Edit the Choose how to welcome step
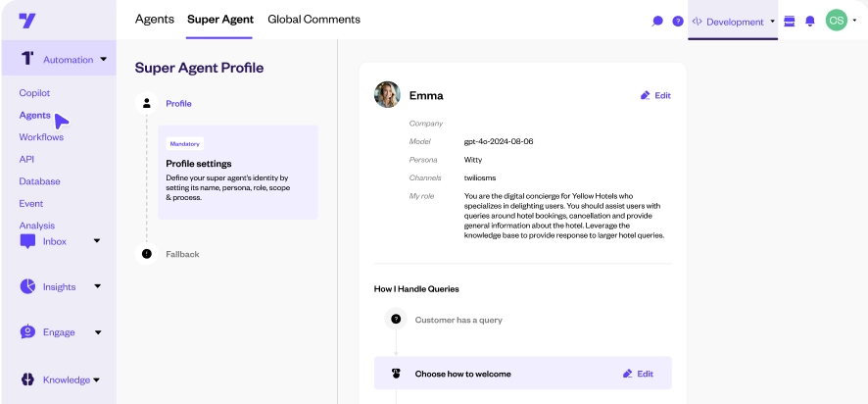This screenshot has height=404, width=868. (x=638, y=374)
